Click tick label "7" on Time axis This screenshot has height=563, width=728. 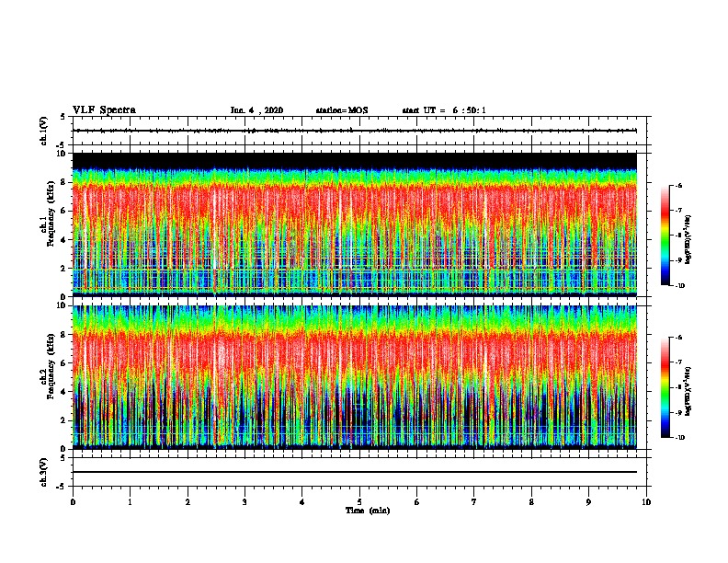[x=474, y=502]
